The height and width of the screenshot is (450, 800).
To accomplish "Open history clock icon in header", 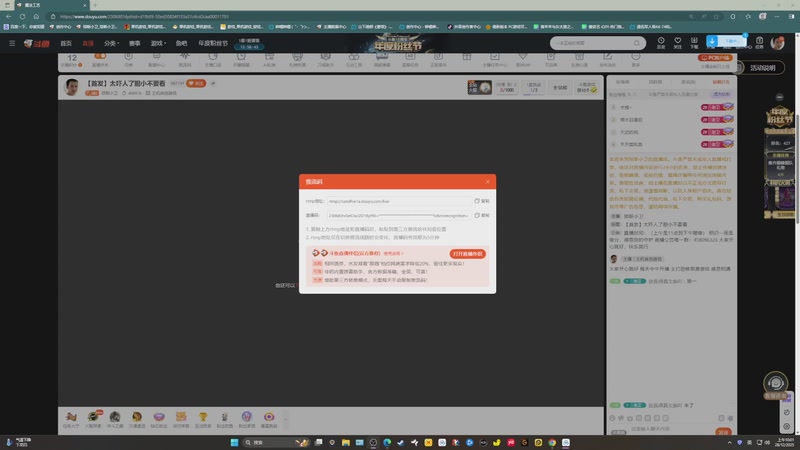I will pos(661,42).
